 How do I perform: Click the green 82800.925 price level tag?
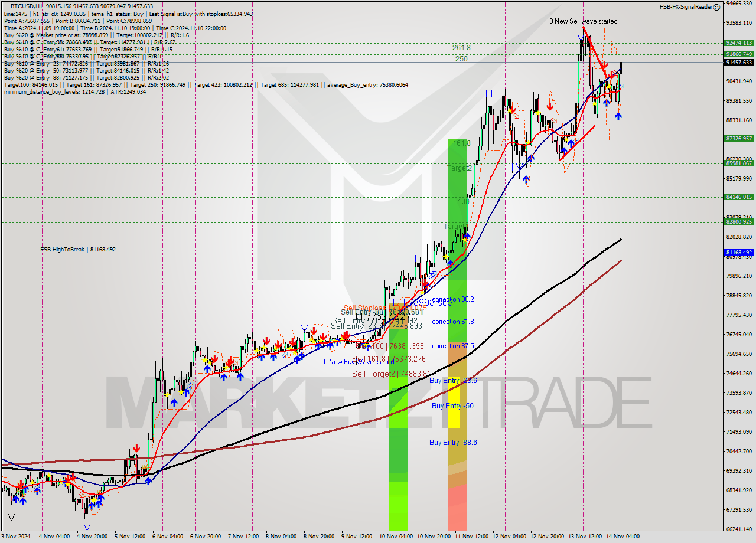click(739, 222)
